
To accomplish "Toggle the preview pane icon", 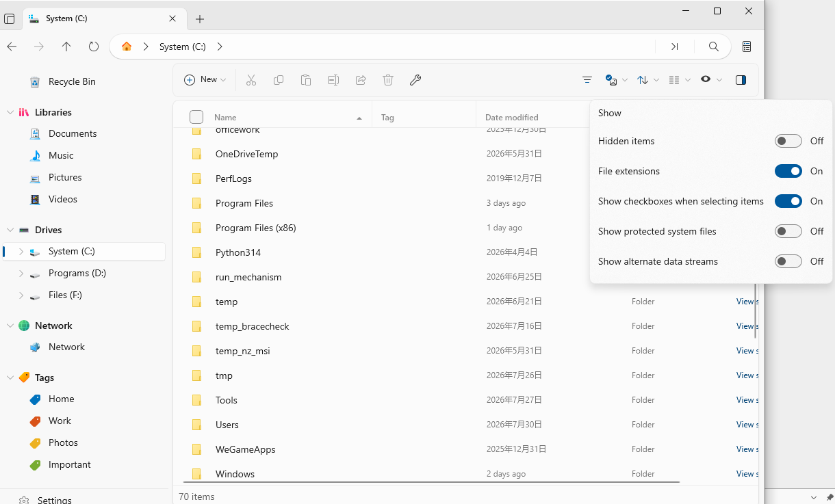I will (x=741, y=80).
